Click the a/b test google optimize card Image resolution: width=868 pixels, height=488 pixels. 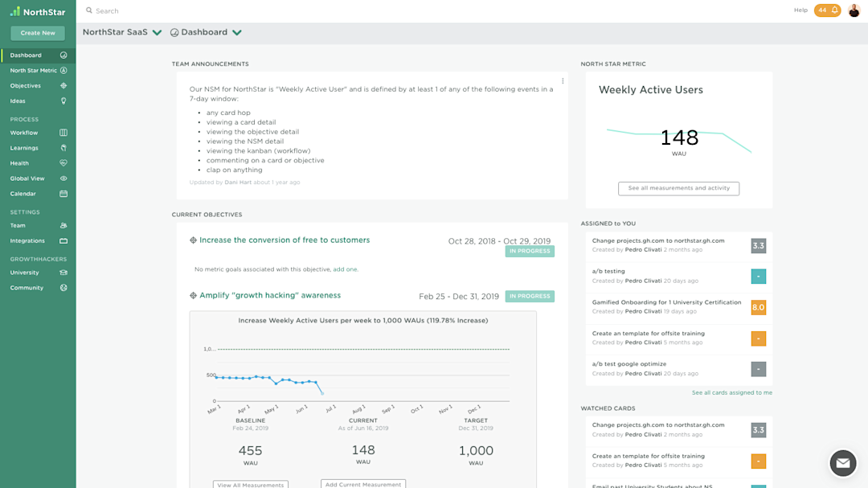pos(679,369)
